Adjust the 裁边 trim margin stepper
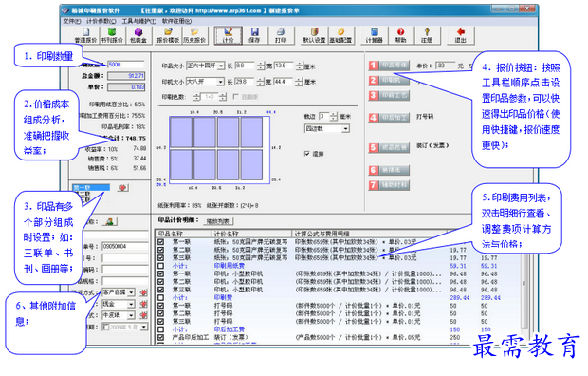Viewport: 588px width, 376px height. [334, 117]
